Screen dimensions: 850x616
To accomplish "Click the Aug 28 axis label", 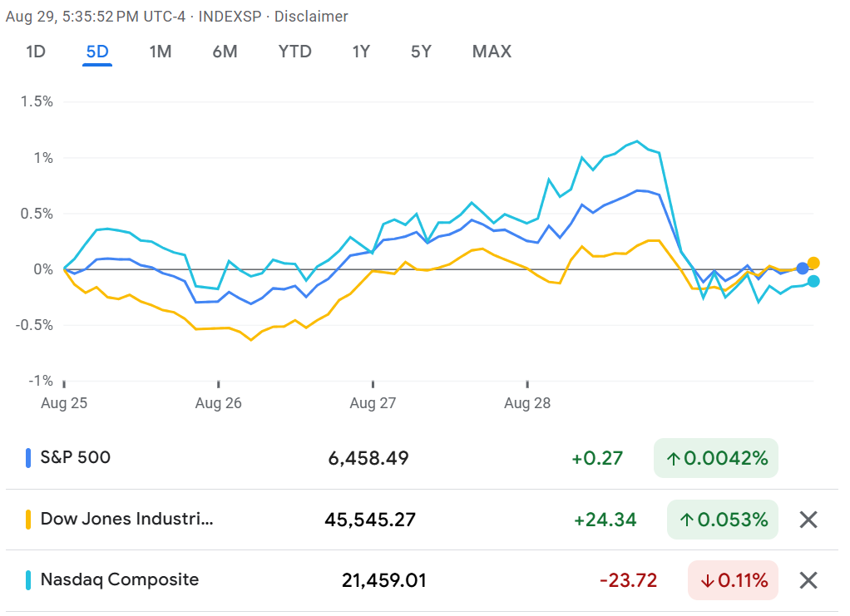I will click(x=527, y=403).
